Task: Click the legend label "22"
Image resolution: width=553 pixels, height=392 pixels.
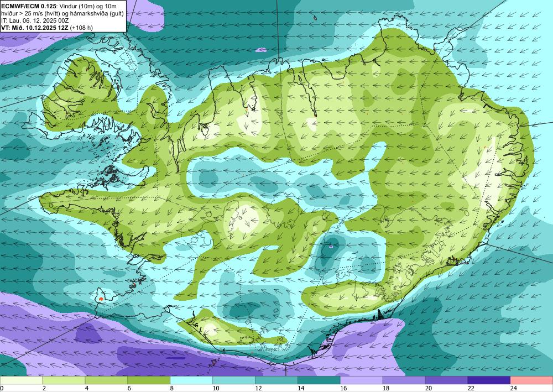Action: coord(471,388)
